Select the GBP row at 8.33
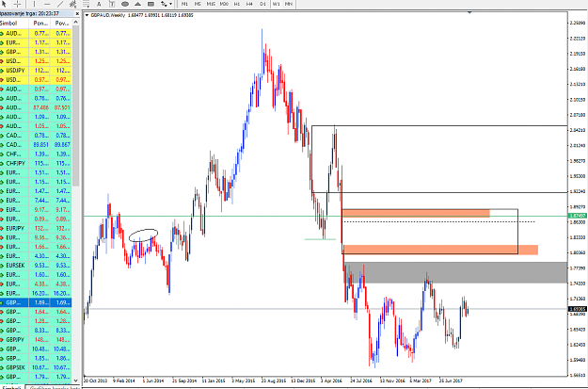 coord(36,331)
